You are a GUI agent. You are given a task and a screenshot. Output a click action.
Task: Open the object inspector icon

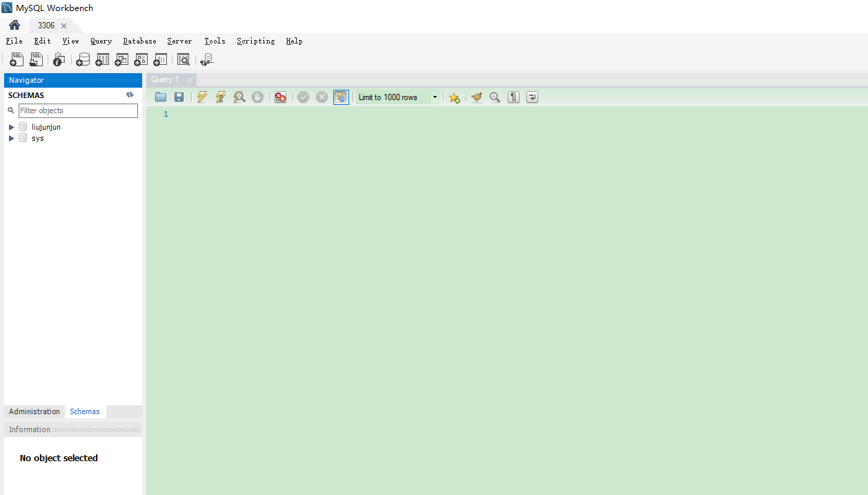(59, 60)
